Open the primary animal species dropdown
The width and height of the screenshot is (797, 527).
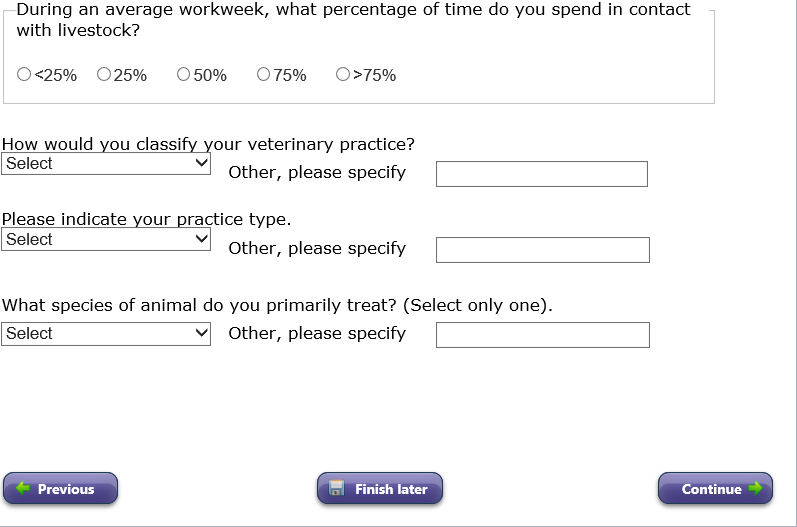[x=106, y=334]
